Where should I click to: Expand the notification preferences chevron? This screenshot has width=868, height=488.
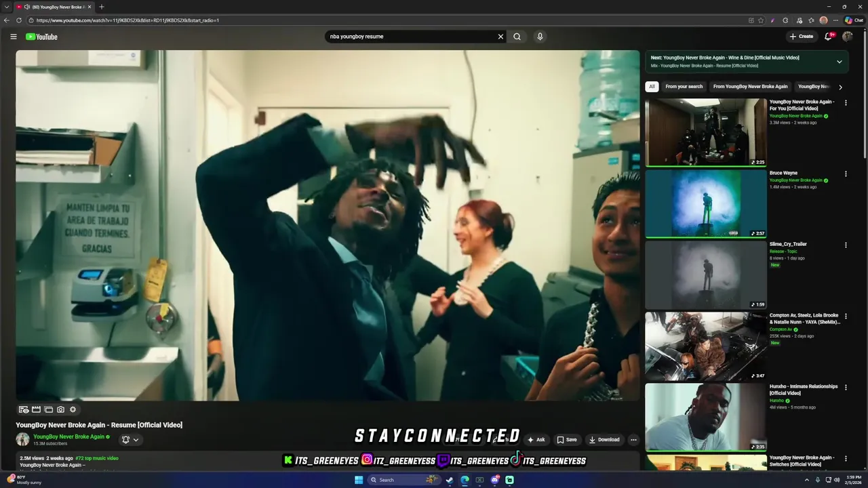click(x=136, y=439)
